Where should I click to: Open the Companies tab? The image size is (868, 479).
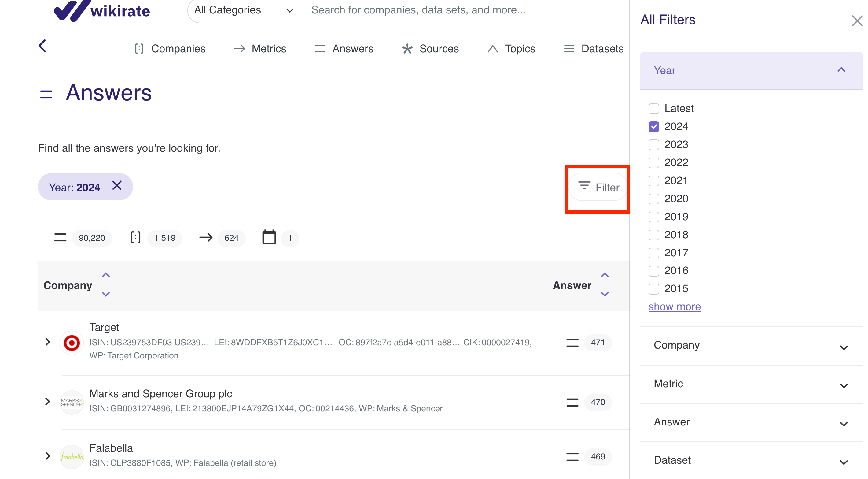(x=170, y=49)
